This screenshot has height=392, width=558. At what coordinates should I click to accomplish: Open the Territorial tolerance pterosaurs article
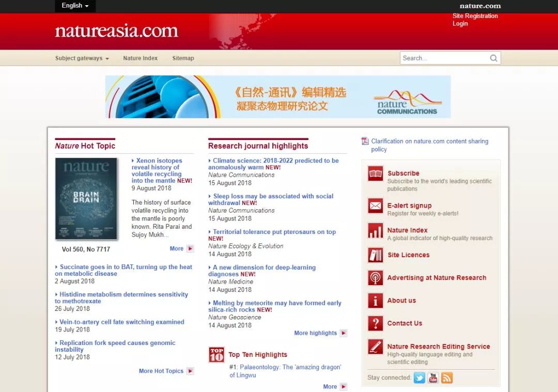(x=272, y=232)
